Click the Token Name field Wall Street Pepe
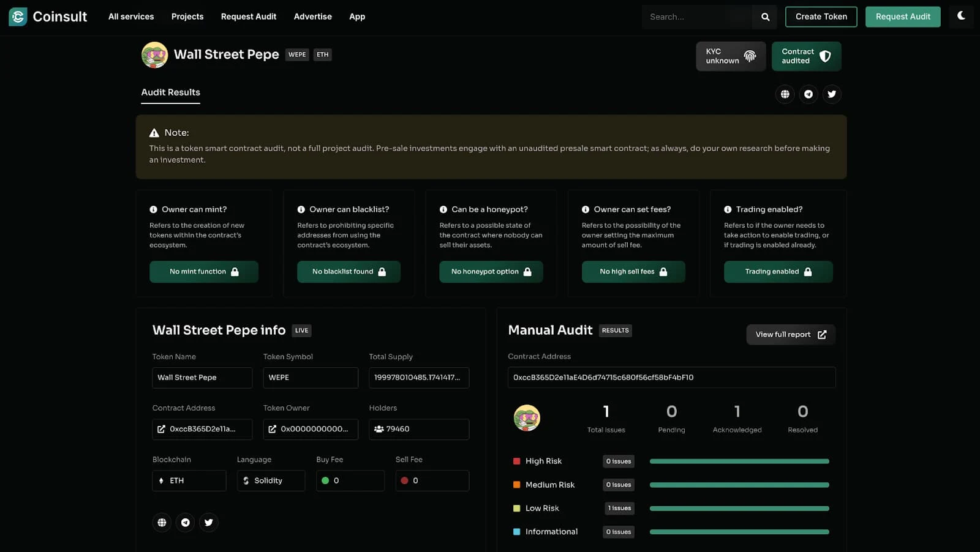The height and width of the screenshot is (552, 980). point(202,378)
